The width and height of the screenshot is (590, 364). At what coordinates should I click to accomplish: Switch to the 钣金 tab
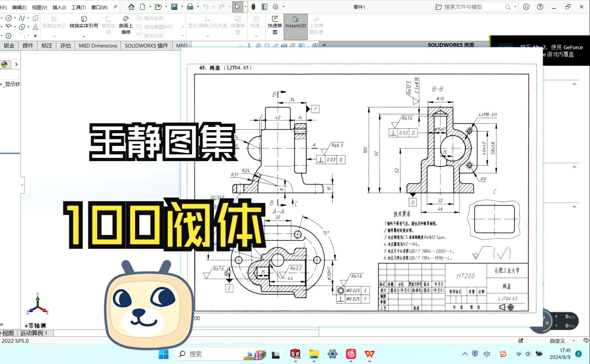(x=9, y=45)
